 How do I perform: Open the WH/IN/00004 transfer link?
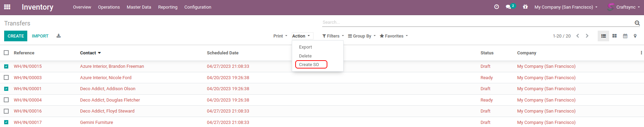[x=28, y=100]
